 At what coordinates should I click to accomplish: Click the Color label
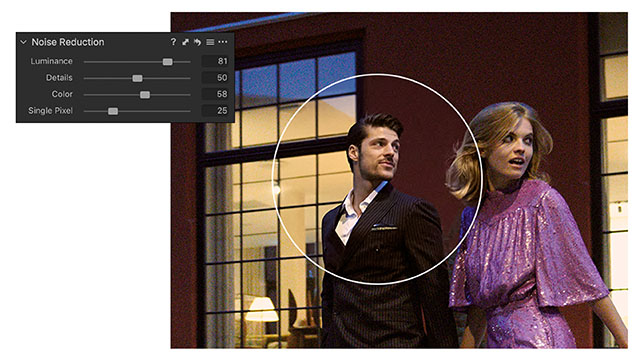[x=62, y=94]
